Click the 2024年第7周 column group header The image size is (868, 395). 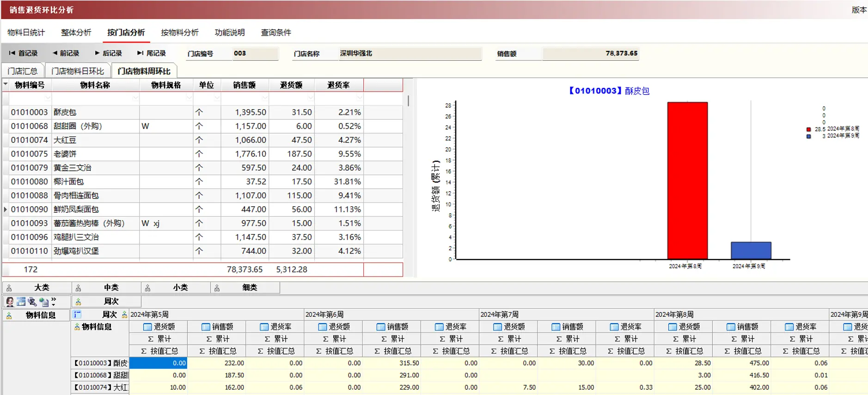[566, 315]
